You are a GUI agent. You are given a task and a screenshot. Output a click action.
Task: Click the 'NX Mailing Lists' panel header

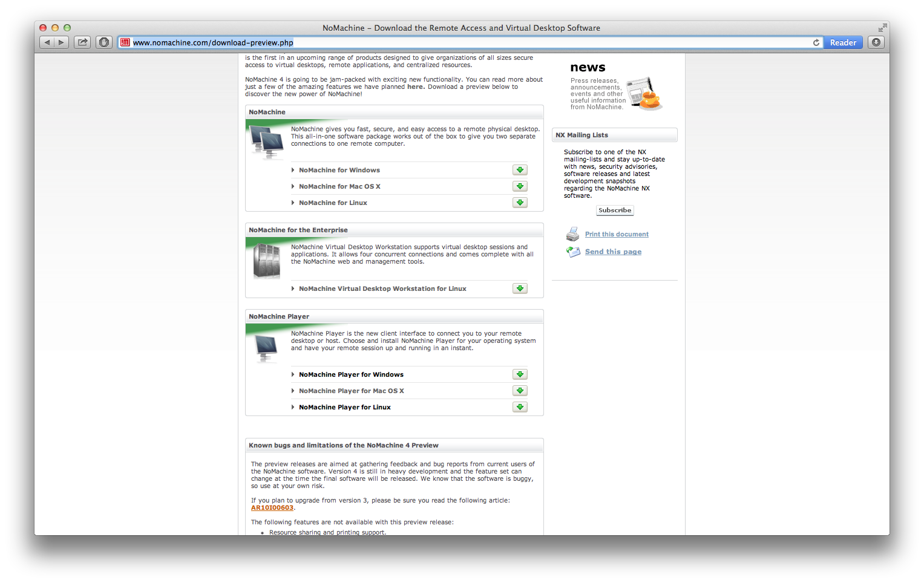tap(615, 135)
